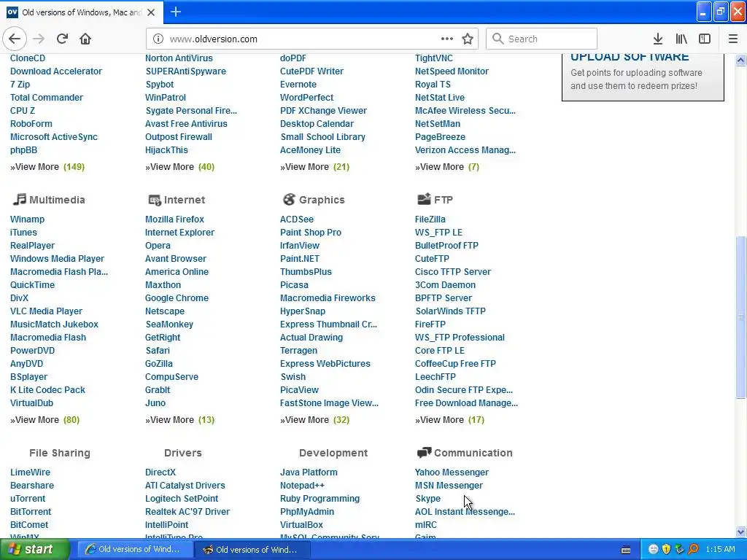Viewport: 747px width, 560px height.
Task: Open the Mozilla Firefox link
Action: 174,219
